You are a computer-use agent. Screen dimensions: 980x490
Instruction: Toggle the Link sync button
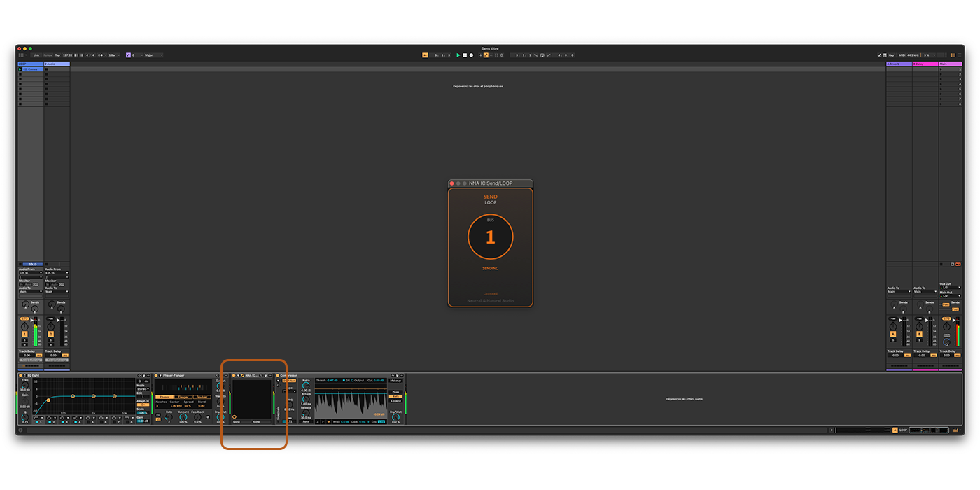click(x=37, y=55)
